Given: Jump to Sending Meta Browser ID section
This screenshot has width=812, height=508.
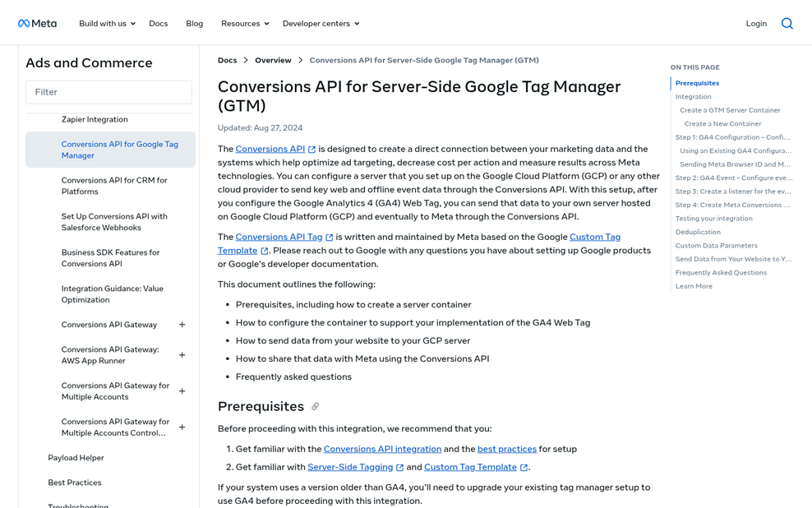Looking at the screenshot, I should pyautogui.click(x=735, y=164).
